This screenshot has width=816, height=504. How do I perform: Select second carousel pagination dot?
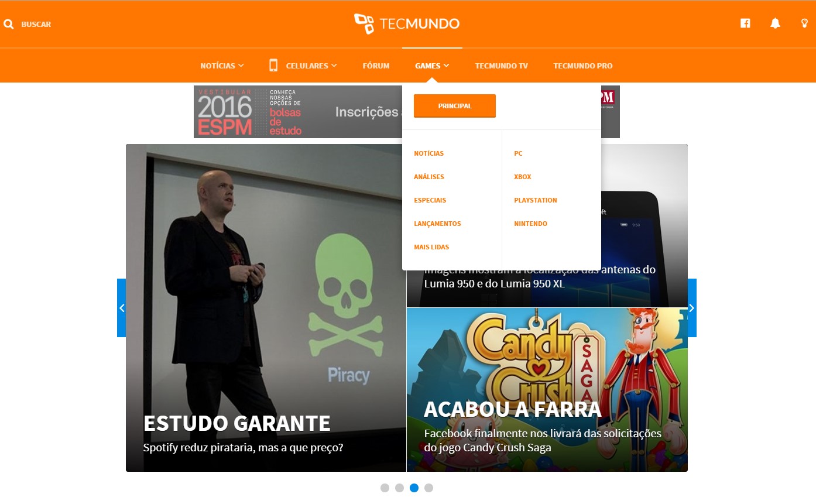click(x=399, y=488)
